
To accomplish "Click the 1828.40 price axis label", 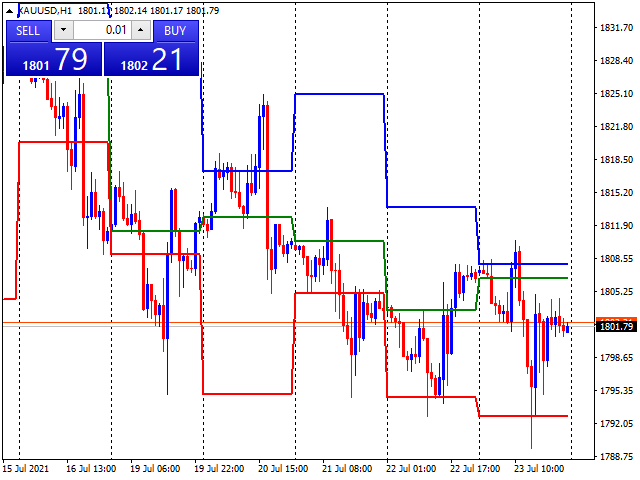I will (616, 61).
